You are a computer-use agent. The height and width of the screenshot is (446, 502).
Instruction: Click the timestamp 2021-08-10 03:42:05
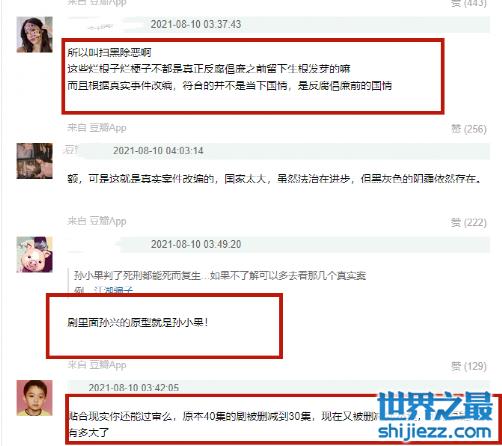[134, 388]
